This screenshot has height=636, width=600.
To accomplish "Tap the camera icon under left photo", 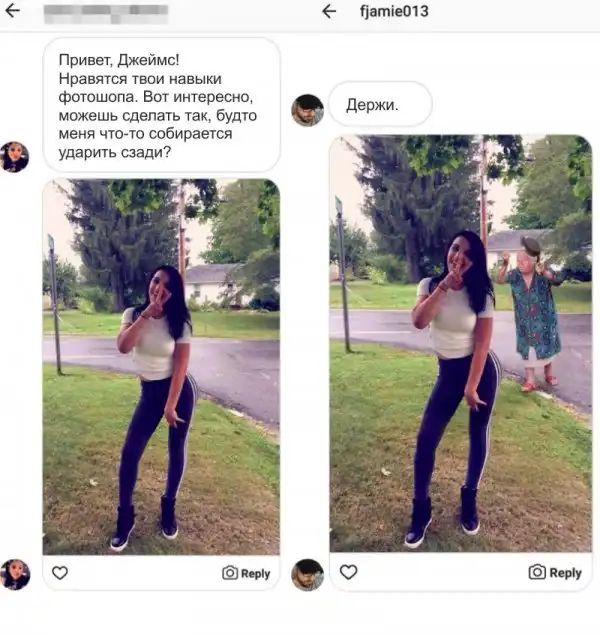I will pyautogui.click(x=230, y=573).
